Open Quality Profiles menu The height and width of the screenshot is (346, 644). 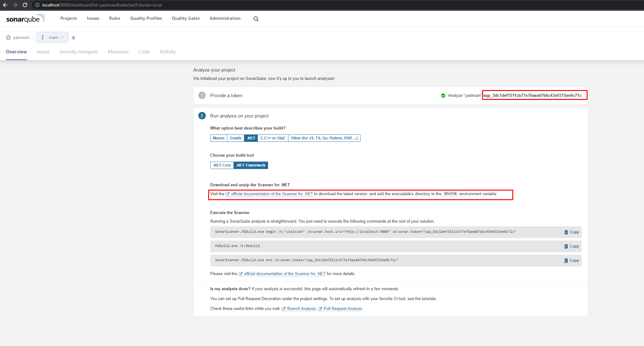(x=146, y=19)
